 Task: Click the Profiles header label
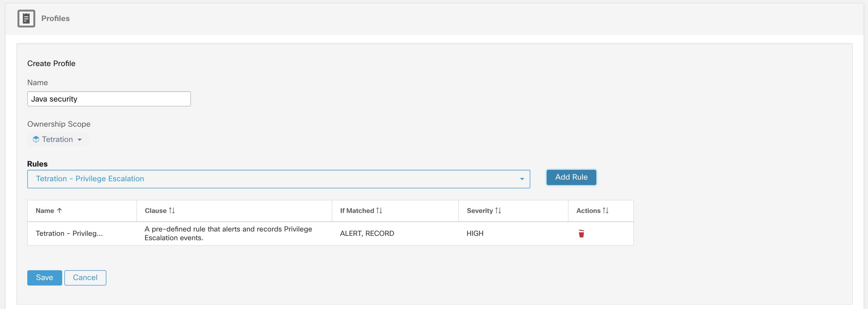tap(55, 19)
